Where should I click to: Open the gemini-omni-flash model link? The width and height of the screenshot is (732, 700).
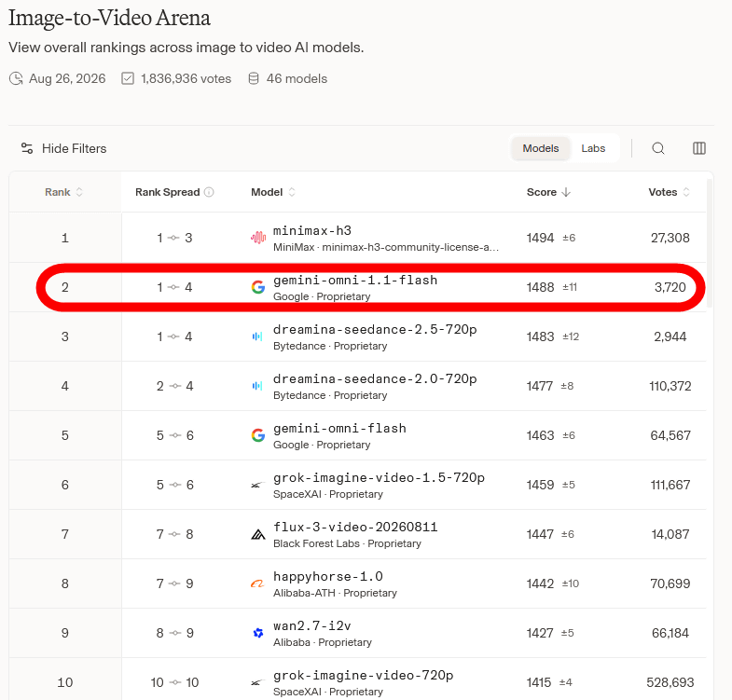point(339,429)
